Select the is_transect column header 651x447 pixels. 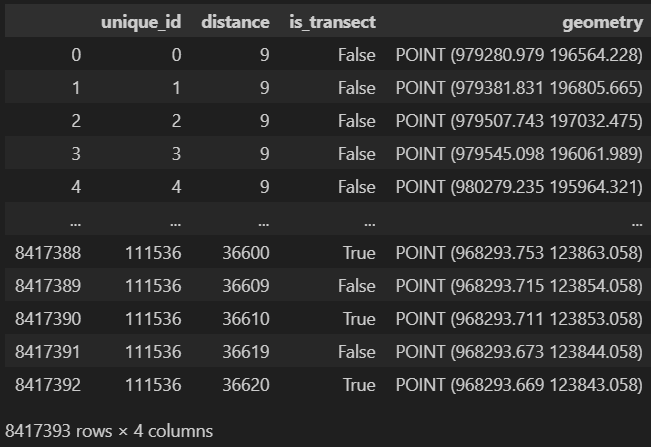tap(331, 22)
